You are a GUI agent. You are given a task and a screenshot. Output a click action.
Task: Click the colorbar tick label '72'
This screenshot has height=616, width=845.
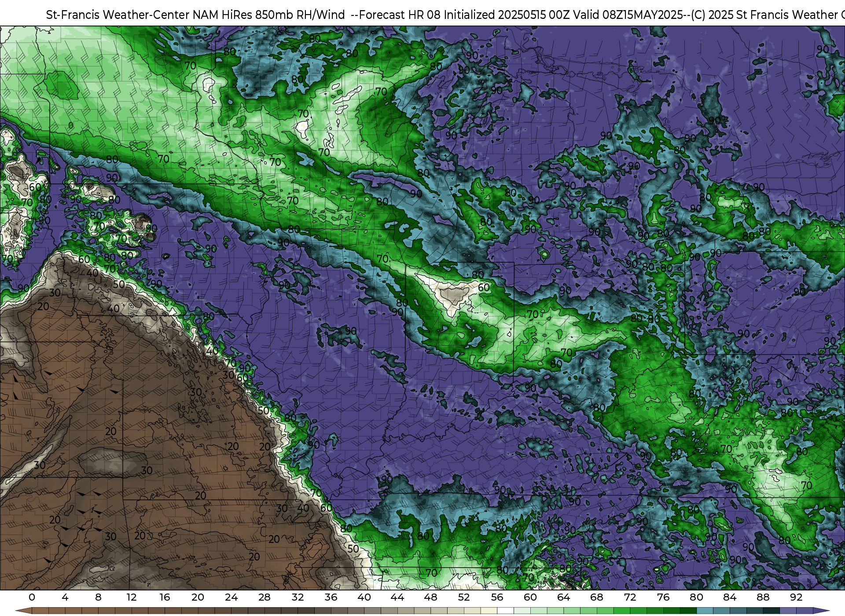(x=630, y=597)
